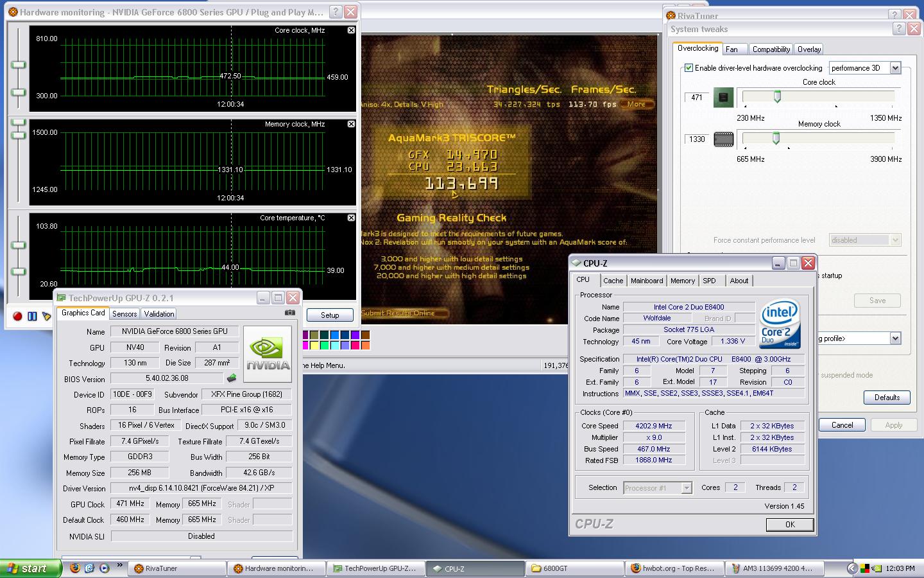The height and width of the screenshot is (578, 924).
Task: Click the More button in AquaMark3 results
Action: tap(637, 104)
